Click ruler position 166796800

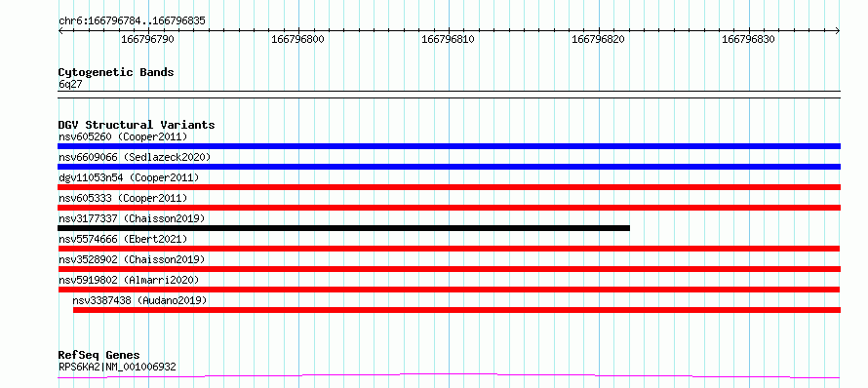[x=297, y=39]
